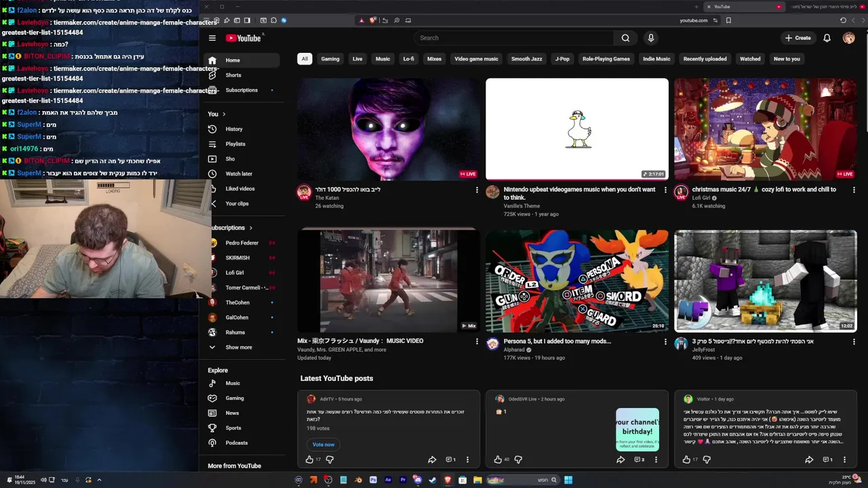Open Pedro Federer subscription channel
This screenshot has height=488, width=868.
[242, 243]
